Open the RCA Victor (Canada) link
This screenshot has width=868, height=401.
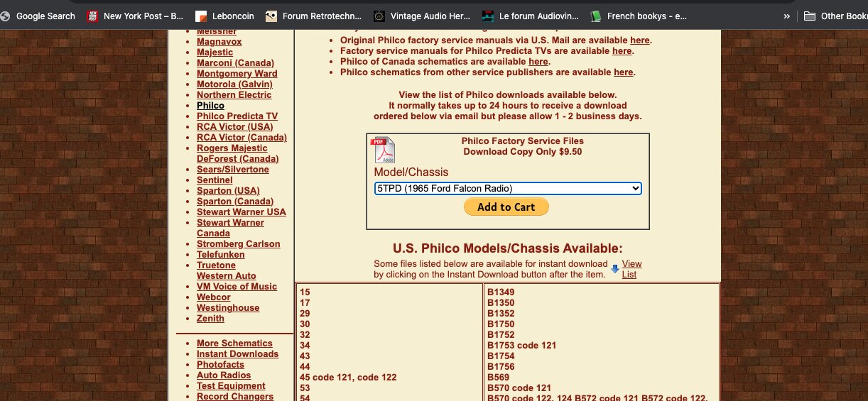point(242,138)
